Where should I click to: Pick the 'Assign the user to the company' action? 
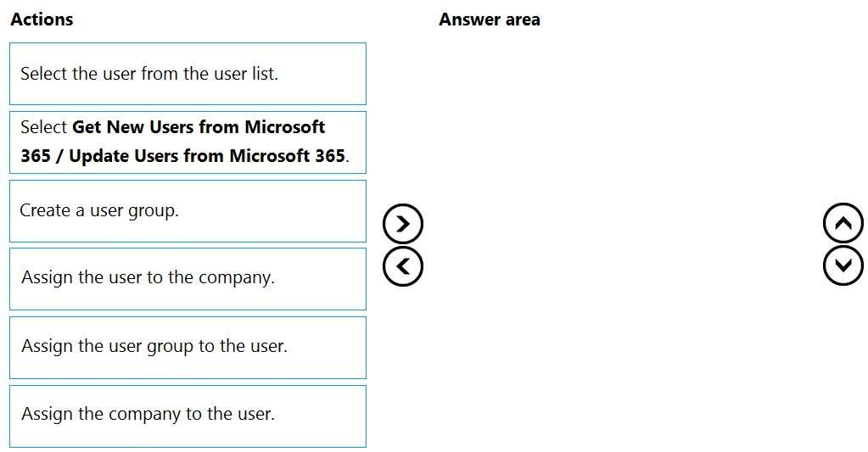[188, 278]
